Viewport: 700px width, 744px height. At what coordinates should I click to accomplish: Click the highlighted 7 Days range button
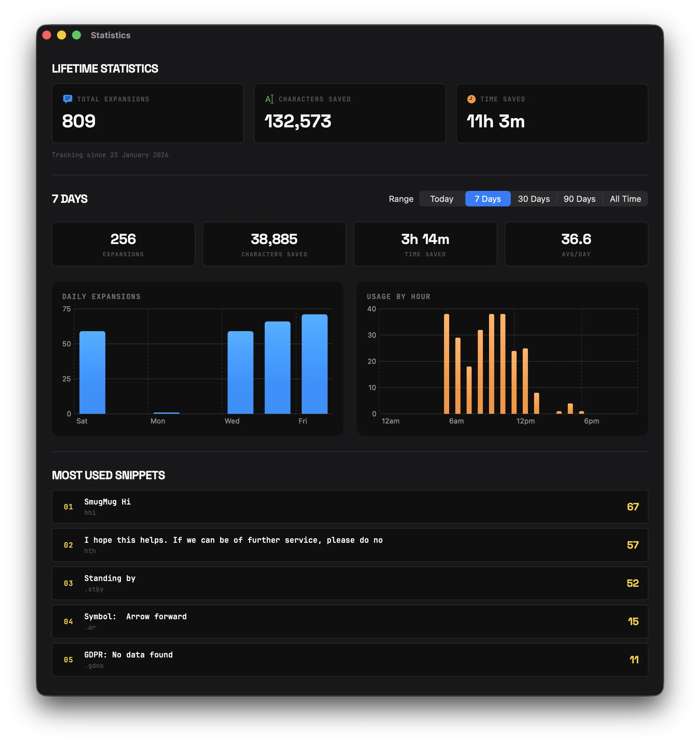(487, 199)
